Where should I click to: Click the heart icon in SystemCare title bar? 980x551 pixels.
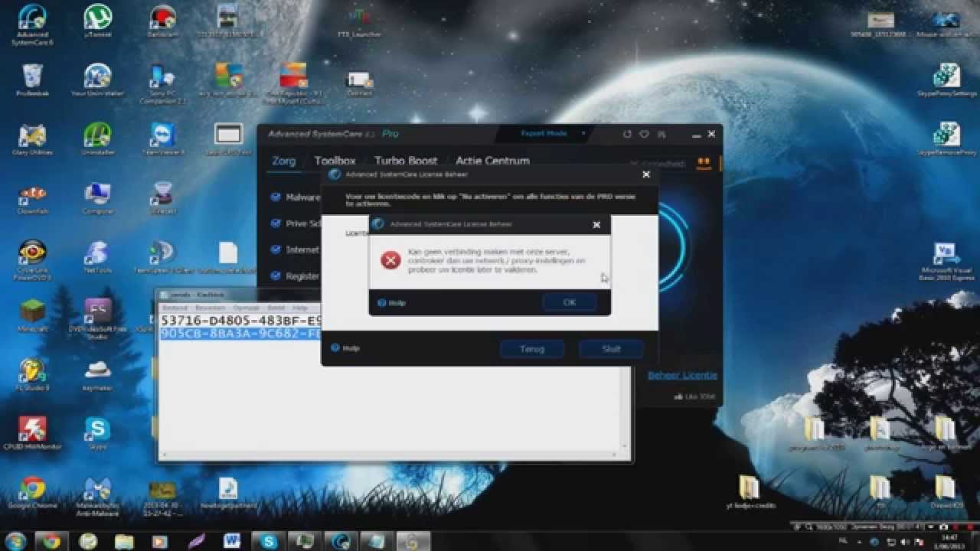[x=644, y=134]
